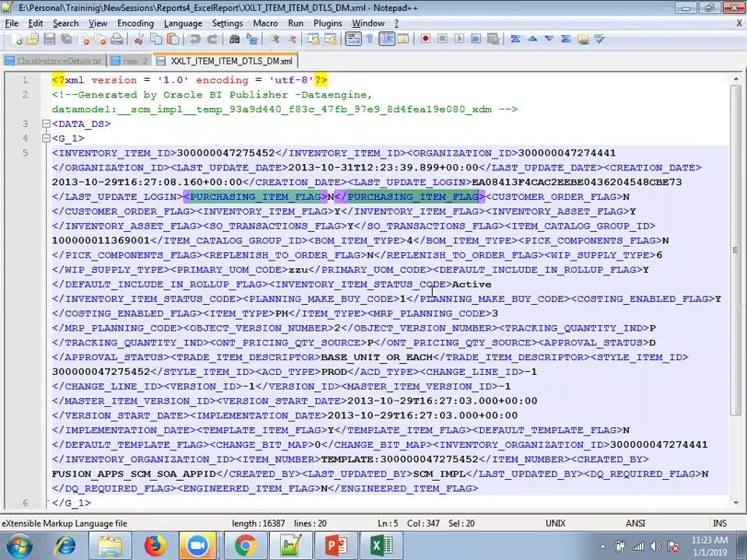Click the ABC spell check icon
Viewport: 747px width, 560px height.
599,39
